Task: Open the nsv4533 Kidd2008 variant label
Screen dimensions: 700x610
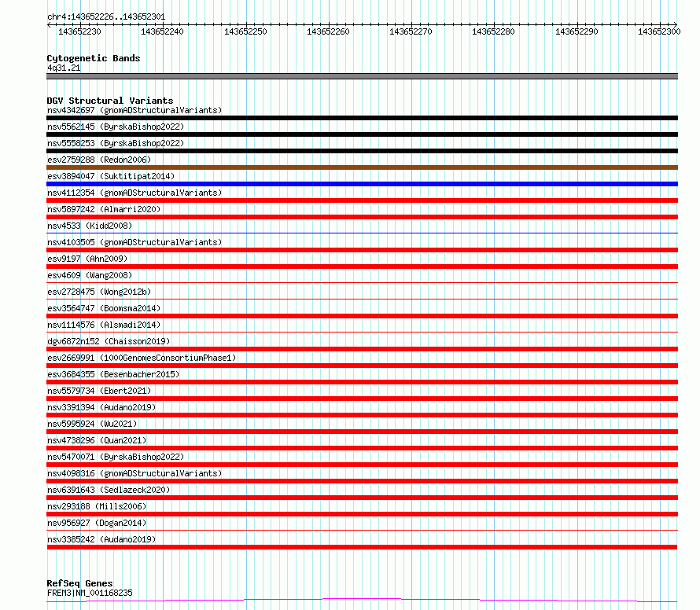Action: click(x=90, y=226)
